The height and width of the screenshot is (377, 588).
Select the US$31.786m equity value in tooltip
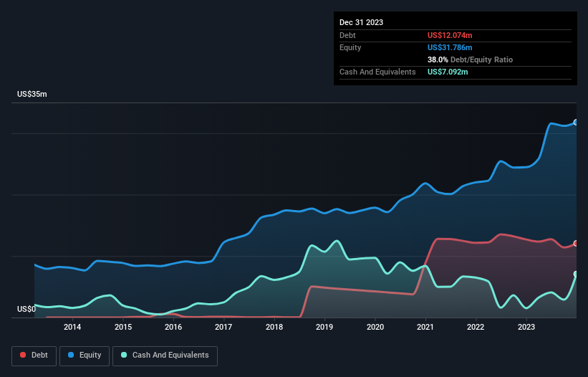[x=451, y=47]
